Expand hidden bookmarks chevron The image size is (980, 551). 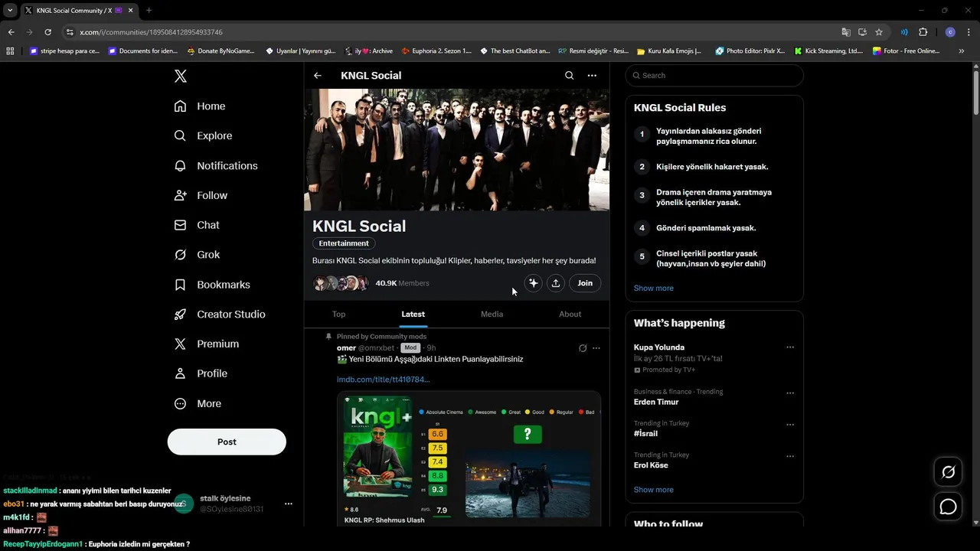(962, 51)
